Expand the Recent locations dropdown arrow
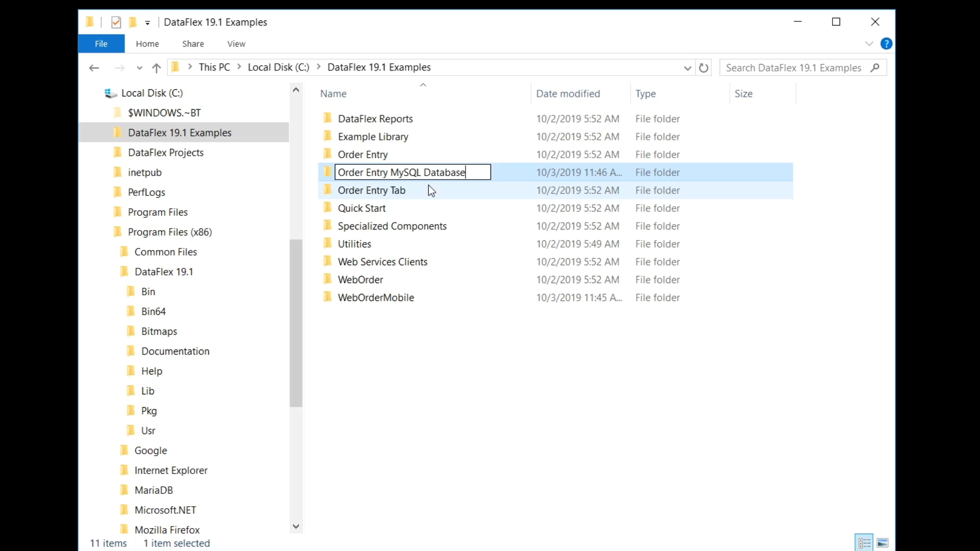Image resolution: width=980 pixels, height=551 pixels. click(x=139, y=68)
